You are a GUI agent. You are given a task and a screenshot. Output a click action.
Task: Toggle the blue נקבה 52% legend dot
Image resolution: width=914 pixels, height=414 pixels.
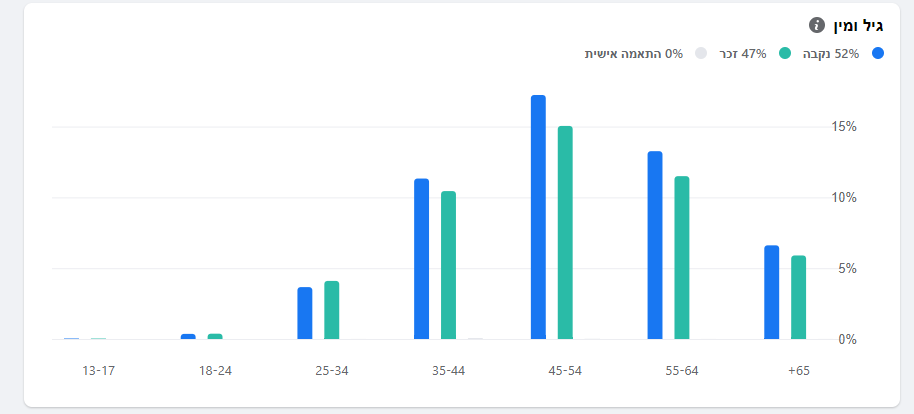click(878, 53)
